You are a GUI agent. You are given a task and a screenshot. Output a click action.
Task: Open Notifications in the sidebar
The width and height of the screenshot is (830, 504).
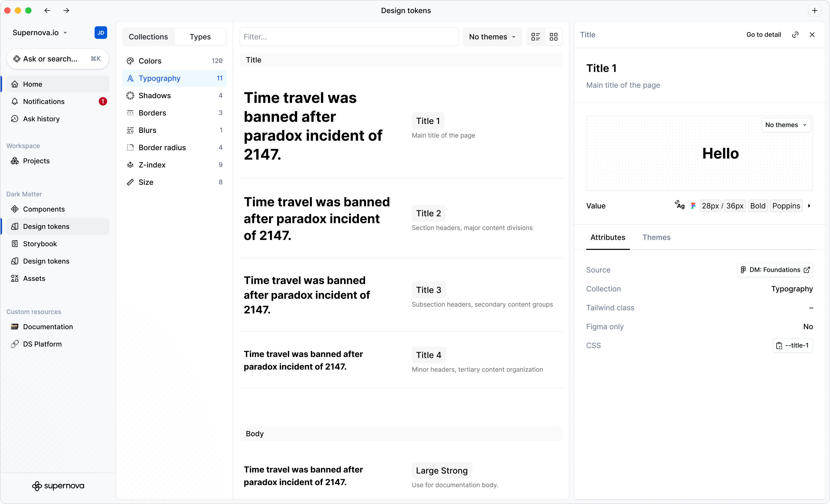pos(58,101)
